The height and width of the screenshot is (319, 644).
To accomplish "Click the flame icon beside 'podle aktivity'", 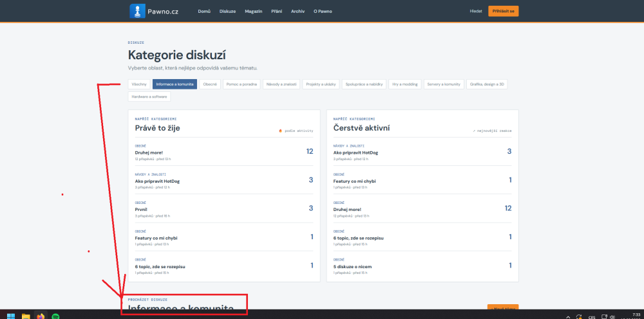I will click(281, 131).
